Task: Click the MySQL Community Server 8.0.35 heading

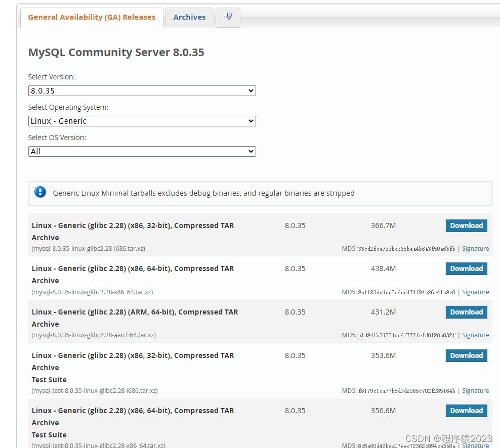Action: [x=116, y=52]
